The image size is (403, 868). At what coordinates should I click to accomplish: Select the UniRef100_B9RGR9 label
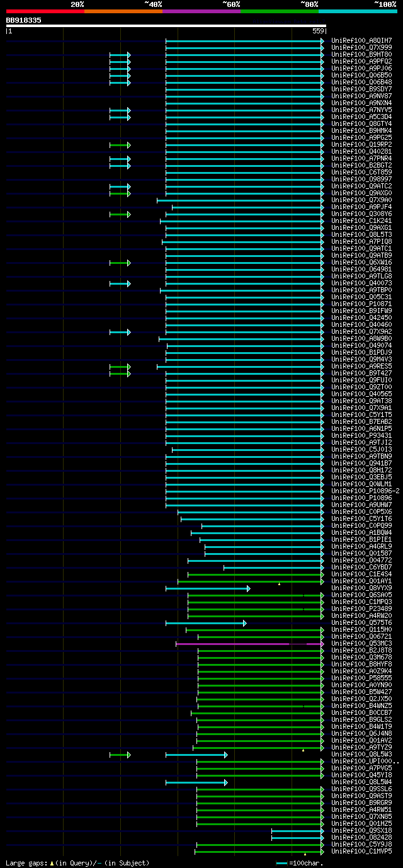point(362,802)
